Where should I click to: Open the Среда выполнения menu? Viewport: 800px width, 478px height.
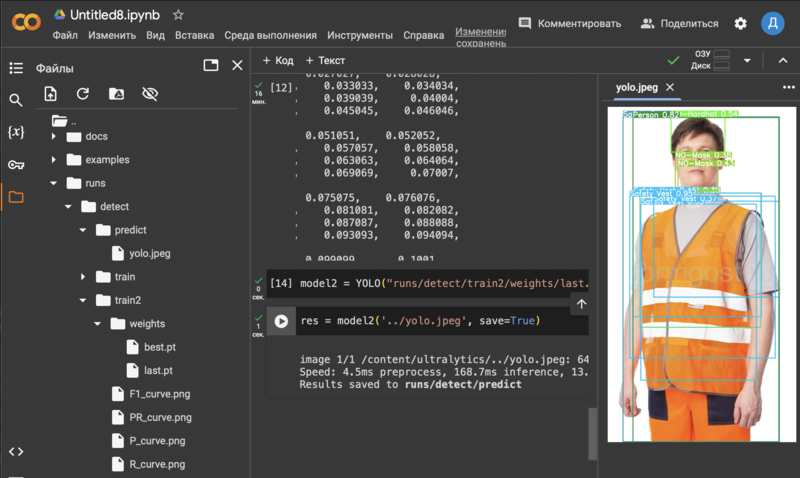tap(270, 35)
